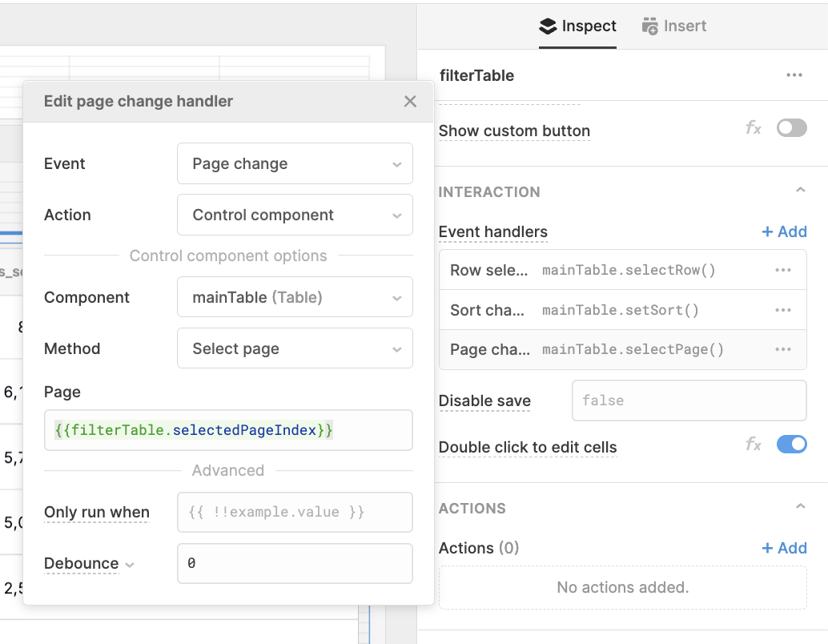Switch to the Inspect tab

coord(578,25)
